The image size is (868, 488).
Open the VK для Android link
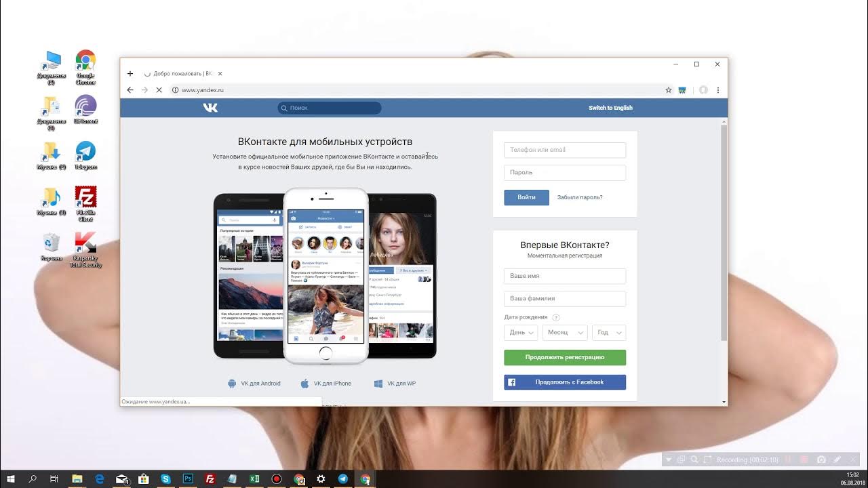pyautogui.click(x=260, y=384)
